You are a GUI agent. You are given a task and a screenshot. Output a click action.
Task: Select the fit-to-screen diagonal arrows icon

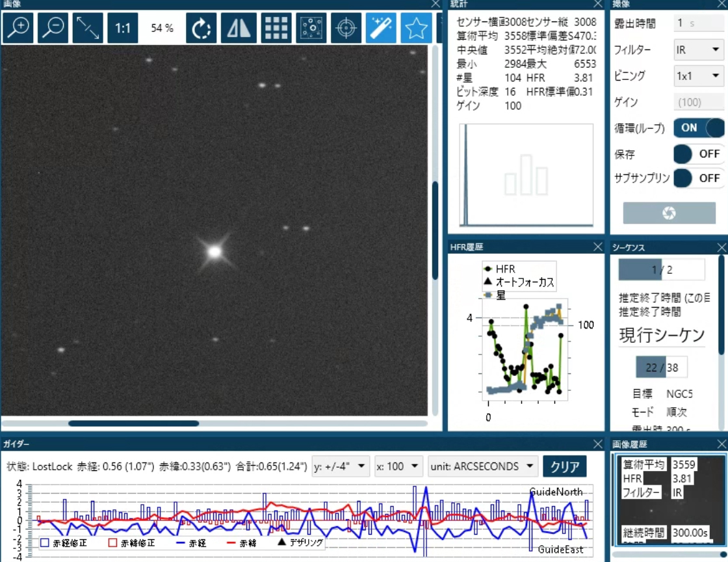[88, 28]
